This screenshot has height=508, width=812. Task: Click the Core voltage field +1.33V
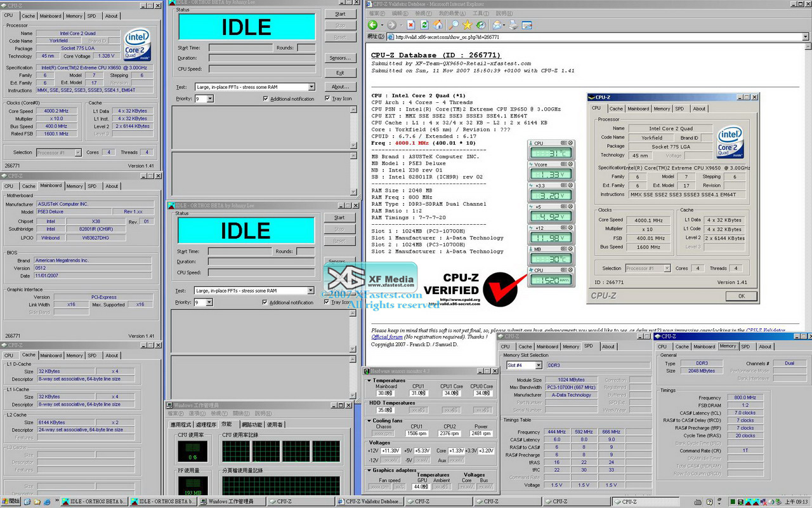pyautogui.click(x=455, y=451)
